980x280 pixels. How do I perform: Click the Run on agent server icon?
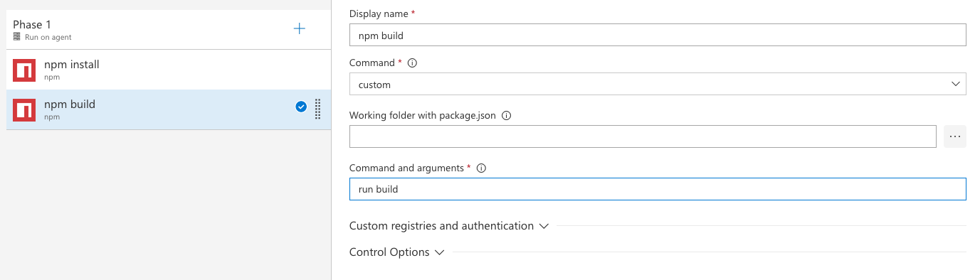(17, 37)
